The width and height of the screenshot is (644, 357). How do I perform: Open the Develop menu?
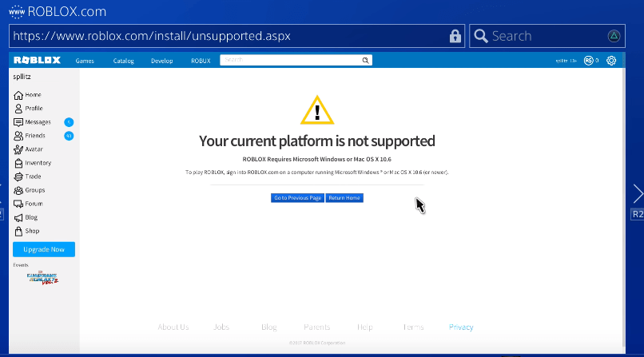(162, 61)
